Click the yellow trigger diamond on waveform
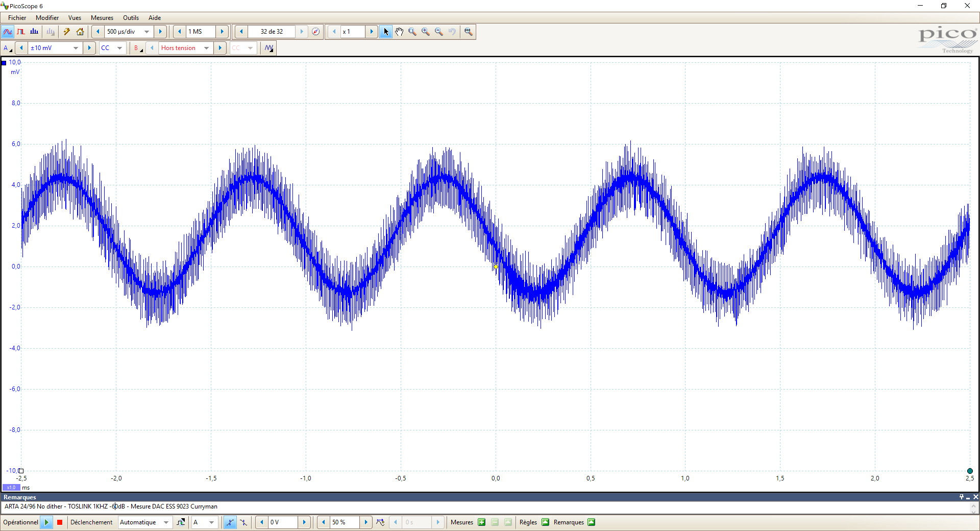The height and width of the screenshot is (531, 980). [x=496, y=267]
